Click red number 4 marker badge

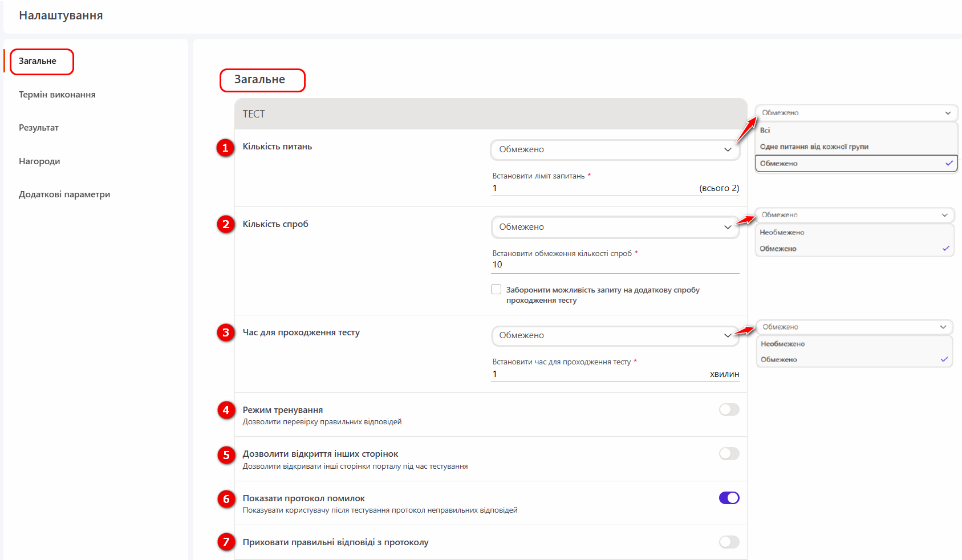(226, 410)
